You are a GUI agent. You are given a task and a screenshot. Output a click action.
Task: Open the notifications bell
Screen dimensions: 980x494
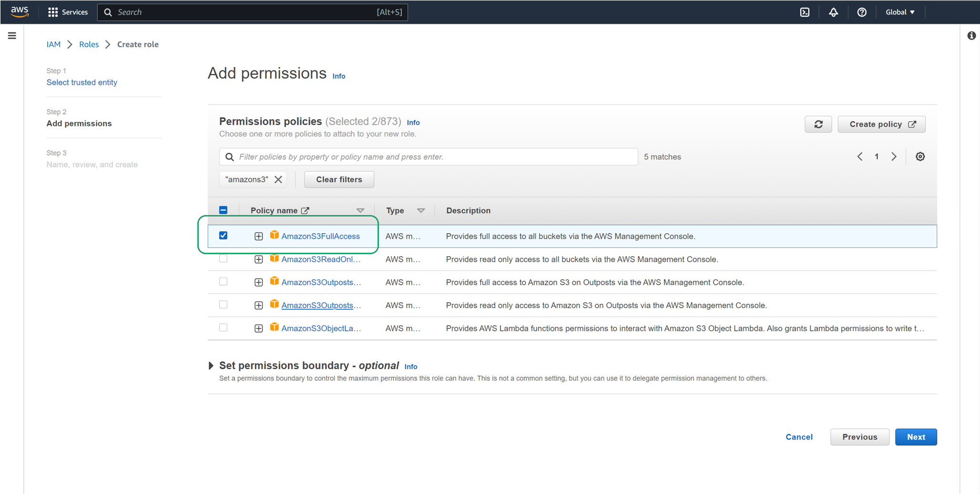click(x=833, y=12)
